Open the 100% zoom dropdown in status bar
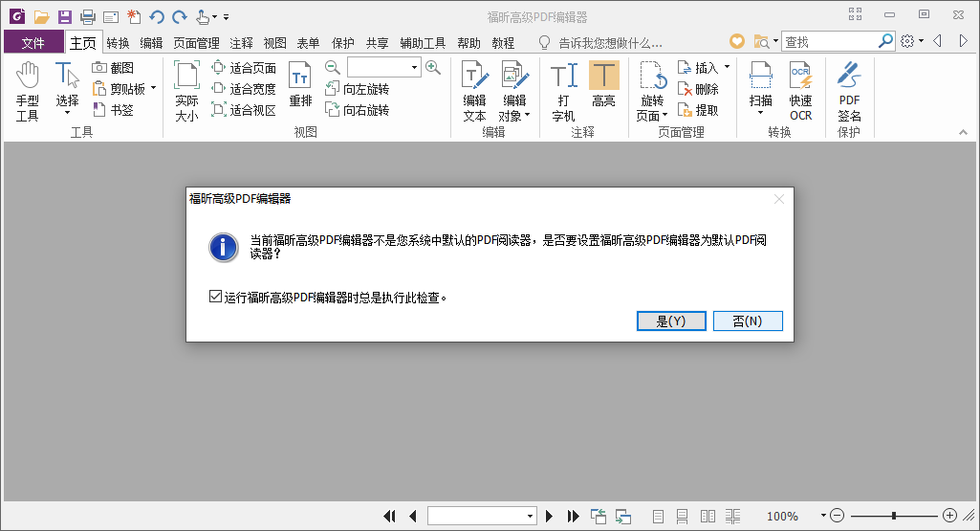Image resolution: width=980 pixels, height=531 pixels. (823, 516)
